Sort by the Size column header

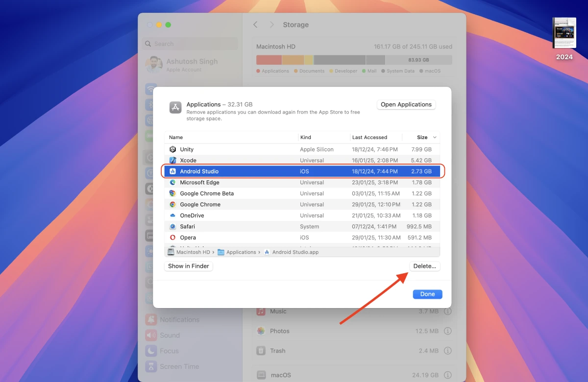pos(422,137)
